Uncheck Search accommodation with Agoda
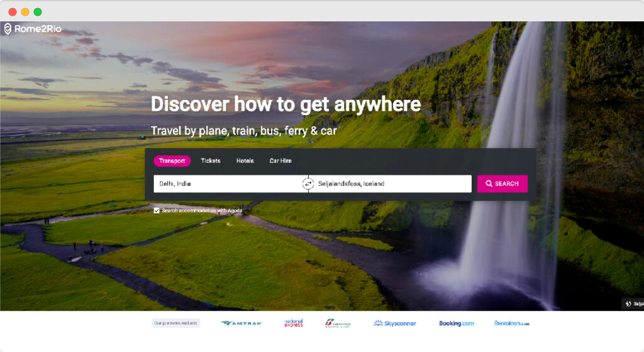644x352 pixels. pyautogui.click(x=157, y=211)
